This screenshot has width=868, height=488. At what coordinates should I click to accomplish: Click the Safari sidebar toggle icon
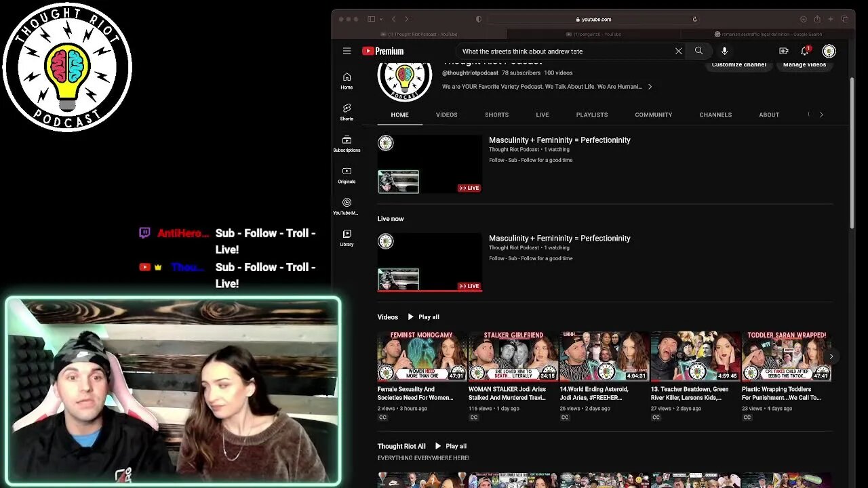tap(371, 19)
